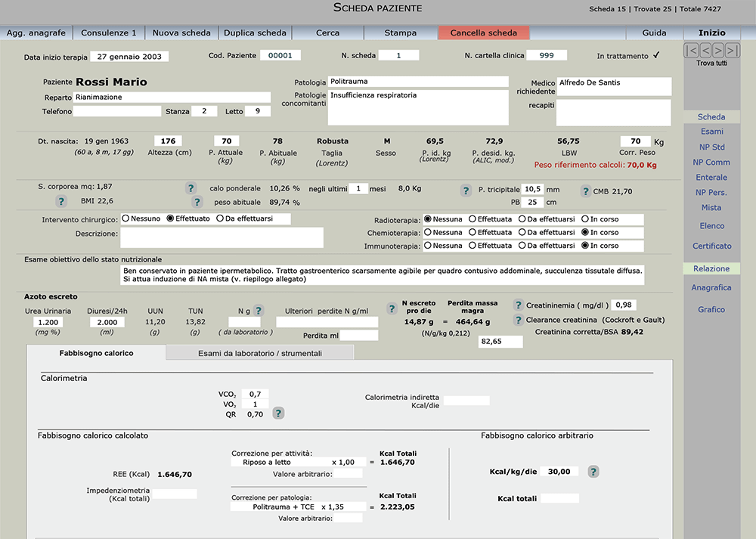Open the Riposo a letto activity correction selector
Screen dimensions: 756x539
pos(298,463)
